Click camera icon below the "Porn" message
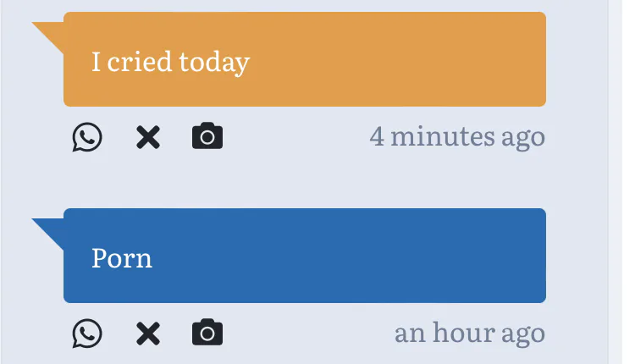Screen dimensions: 635x364 coord(207,333)
